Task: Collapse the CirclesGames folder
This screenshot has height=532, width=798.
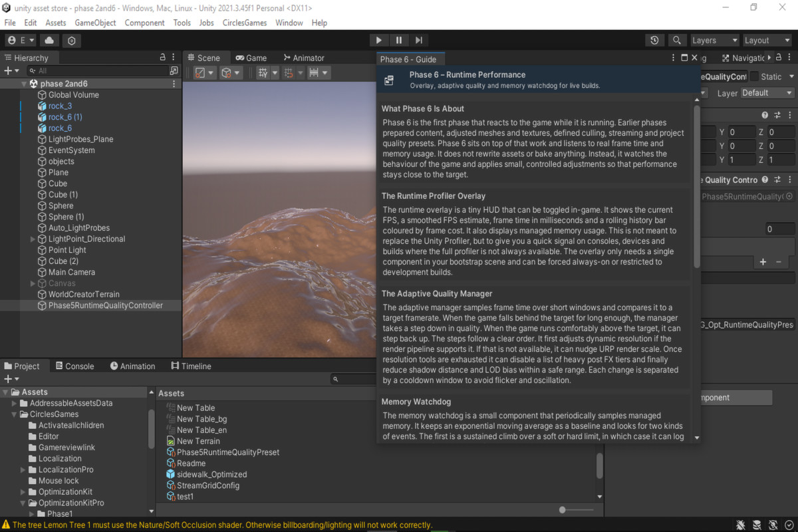Action: point(15,414)
